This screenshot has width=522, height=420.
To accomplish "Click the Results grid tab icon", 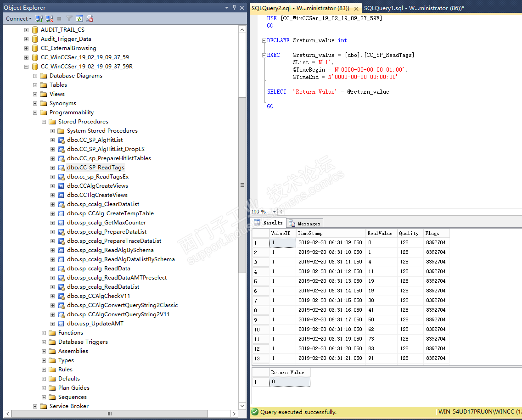I will [257, 223].
